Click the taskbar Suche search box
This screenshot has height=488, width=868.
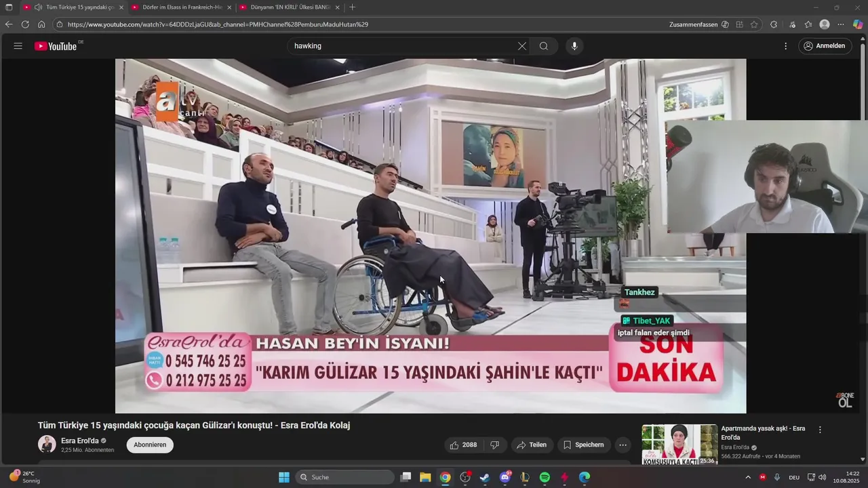pyautogui.click(x=345, y=477)
